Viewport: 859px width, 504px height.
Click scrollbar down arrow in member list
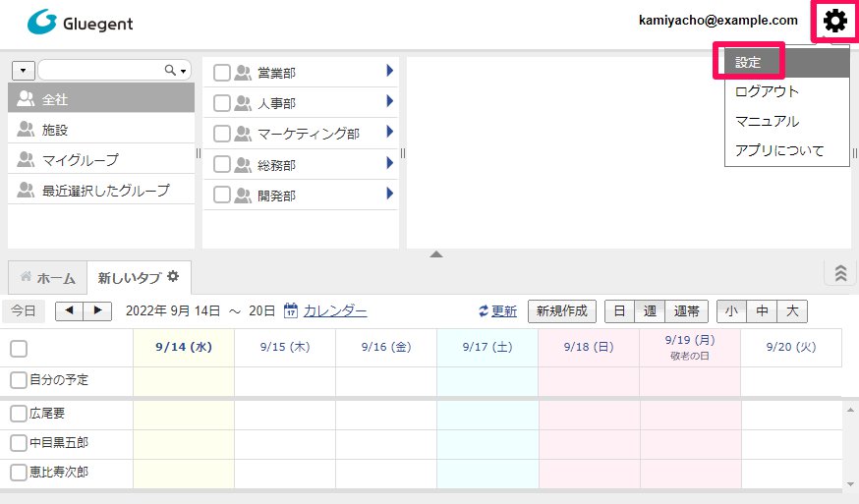point(850,483)
